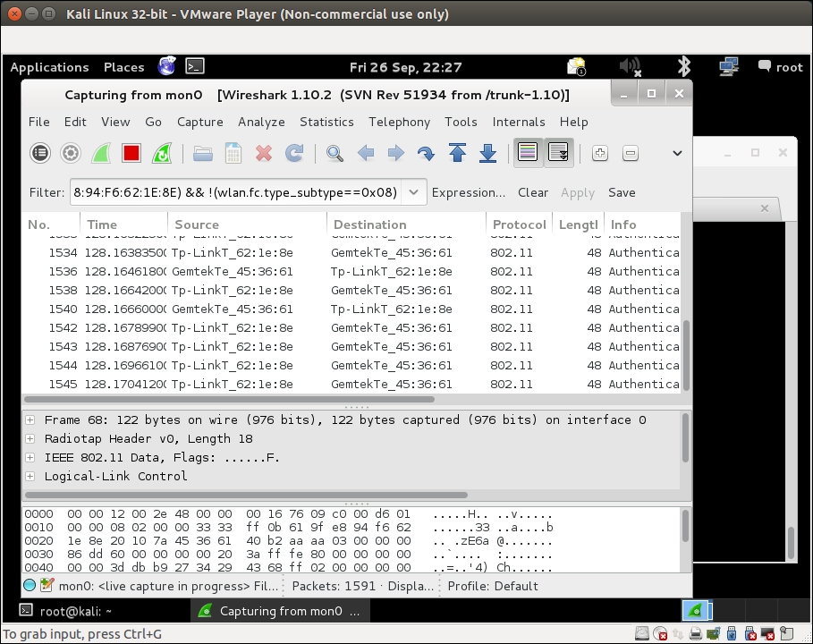Click expert info circle in status bar
Screen dimensions: 813x644
click(30, 585)
